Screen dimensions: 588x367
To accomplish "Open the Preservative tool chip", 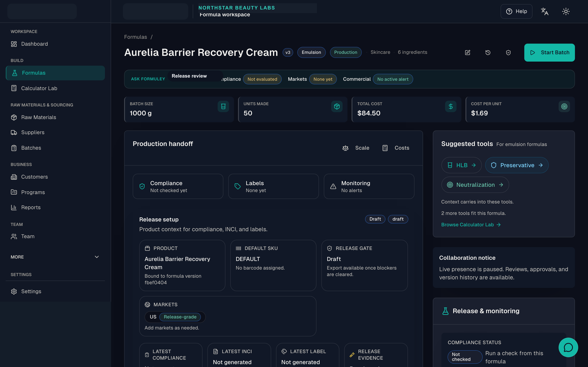I will point(517,165).
